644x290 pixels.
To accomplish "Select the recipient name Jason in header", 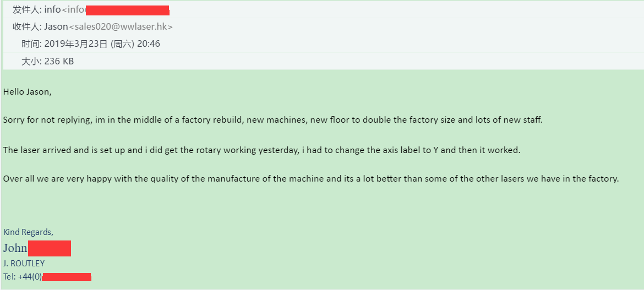I will 56,27.
